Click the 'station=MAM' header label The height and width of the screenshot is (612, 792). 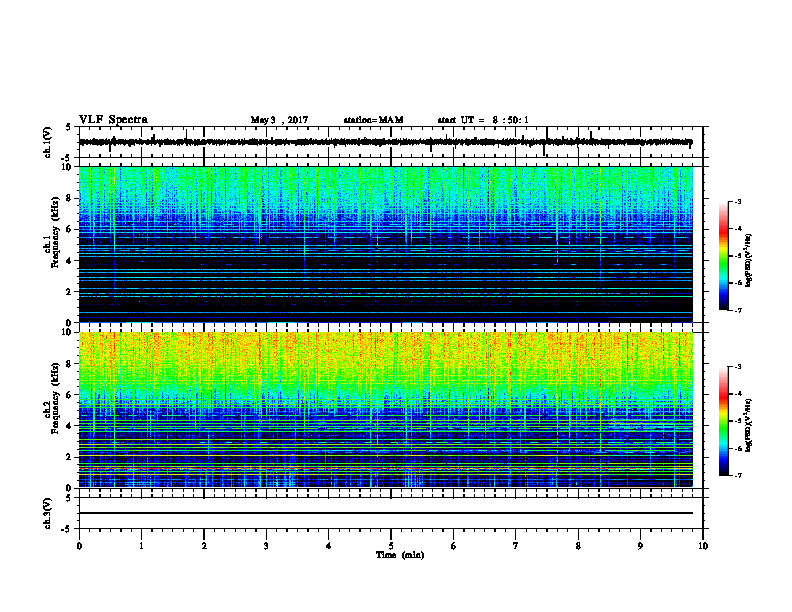373,120
